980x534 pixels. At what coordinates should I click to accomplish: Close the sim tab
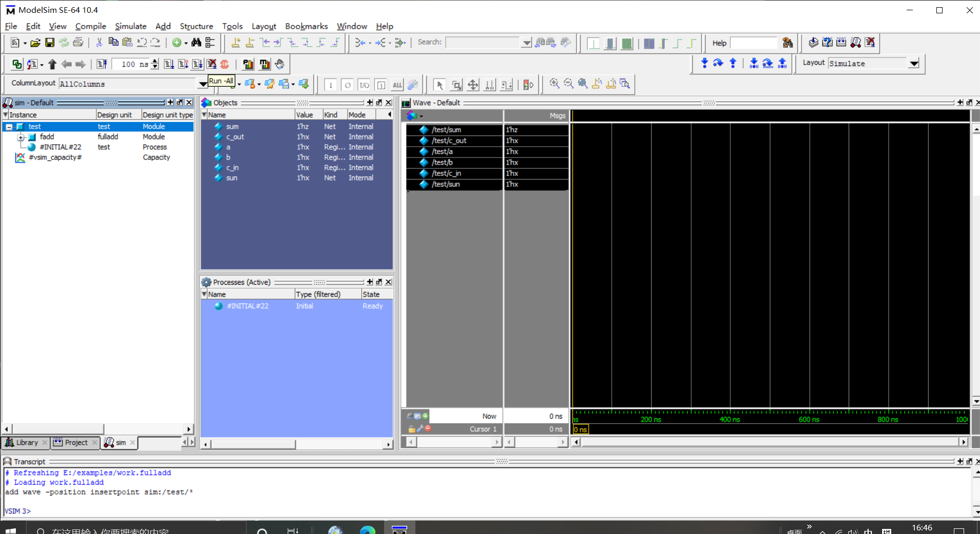132,443
